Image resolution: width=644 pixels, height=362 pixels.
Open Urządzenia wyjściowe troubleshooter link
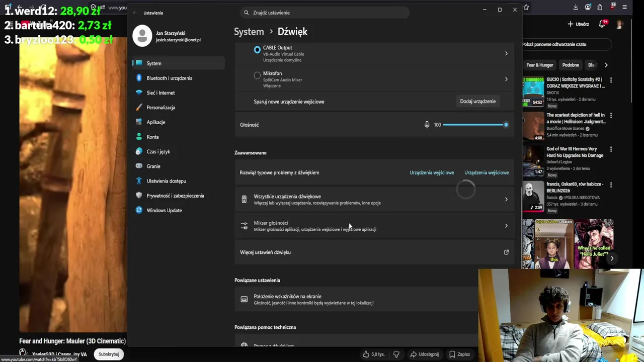(x=432, y=172)
